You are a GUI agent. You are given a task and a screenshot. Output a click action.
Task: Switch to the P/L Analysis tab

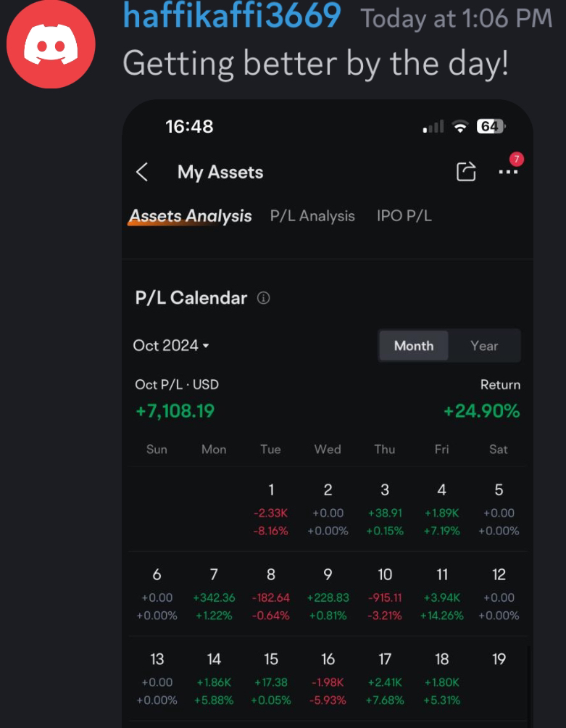[x=312, y=216]
